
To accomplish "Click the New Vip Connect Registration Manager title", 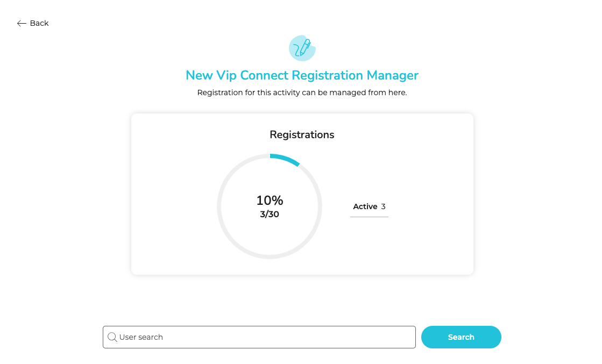I will point(302,75).
